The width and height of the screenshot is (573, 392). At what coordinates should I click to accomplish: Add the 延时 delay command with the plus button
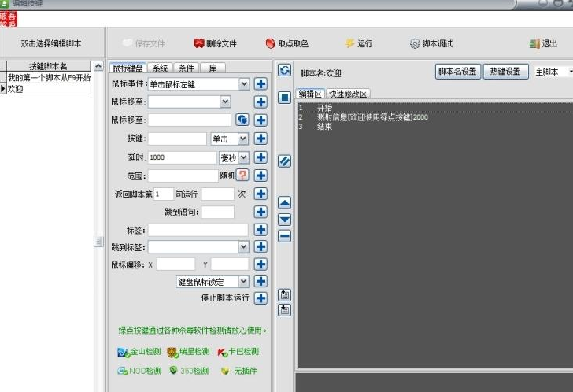point(261,157)
